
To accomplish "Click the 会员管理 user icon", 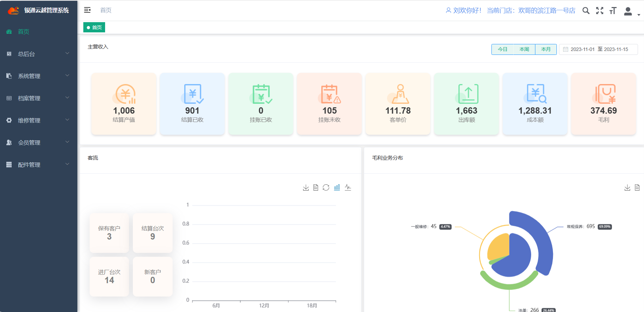I will point(9,142).
